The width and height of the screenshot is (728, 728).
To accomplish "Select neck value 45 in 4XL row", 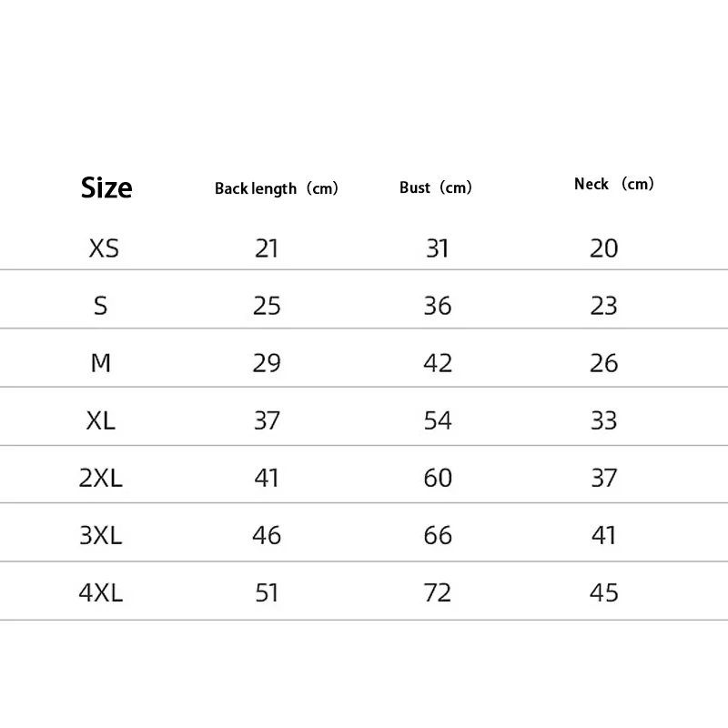I will pyautogui.click(x=604, y=593).
